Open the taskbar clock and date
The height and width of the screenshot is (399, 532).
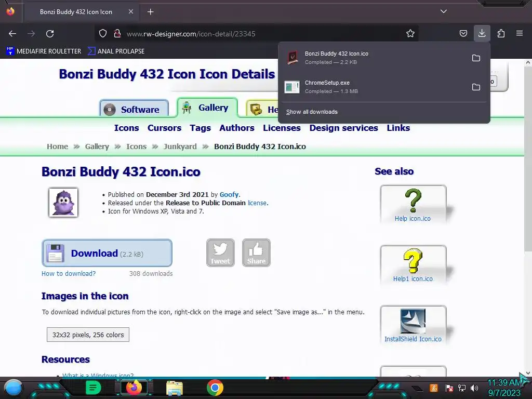tap(504, 388)
